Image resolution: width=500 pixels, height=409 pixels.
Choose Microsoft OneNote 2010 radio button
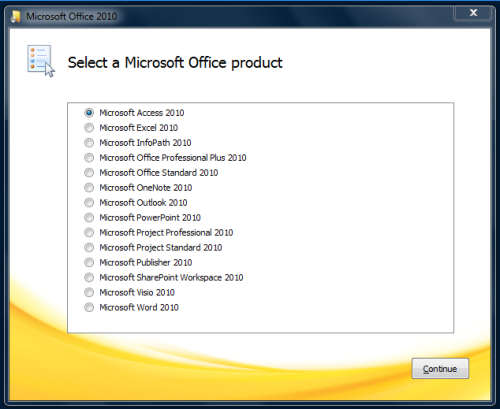[x=89, y=188]
